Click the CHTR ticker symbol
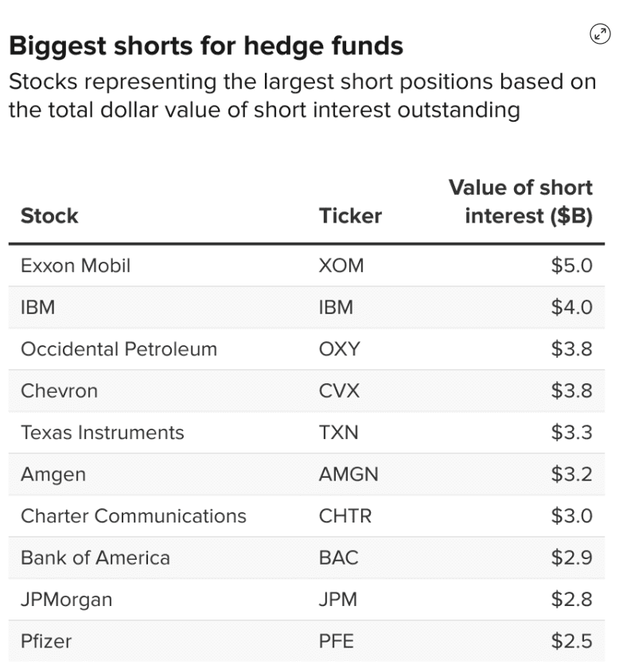This screenshot has width=623, height=672. coord(345,515)
